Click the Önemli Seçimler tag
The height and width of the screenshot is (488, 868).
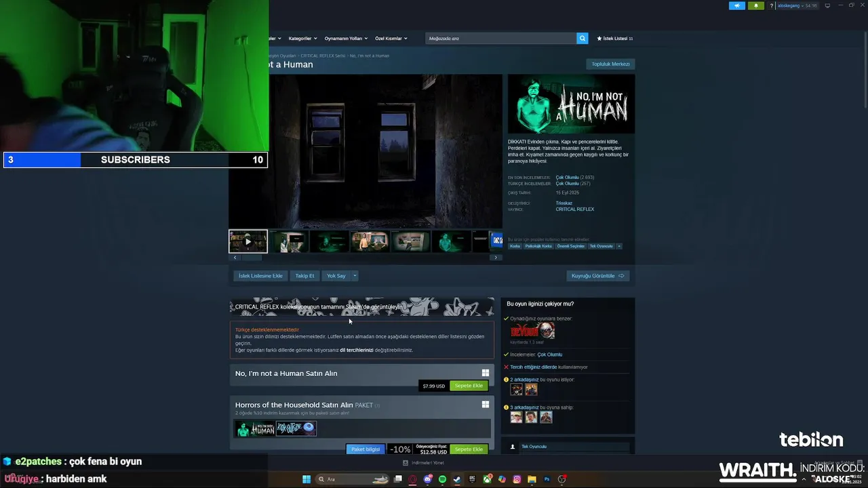click(x=571, y=246)
